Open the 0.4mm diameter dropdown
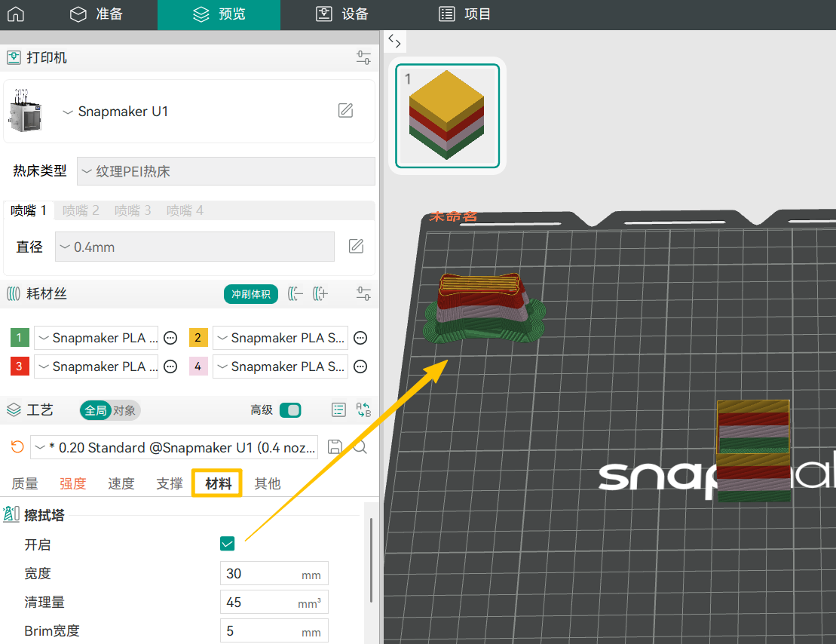Viewport: 836px width, 644px height. (194, 247)
